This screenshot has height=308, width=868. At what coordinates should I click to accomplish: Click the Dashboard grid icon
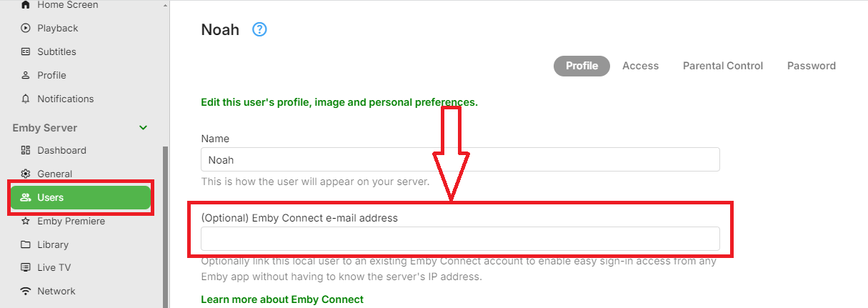pos(26,151)
